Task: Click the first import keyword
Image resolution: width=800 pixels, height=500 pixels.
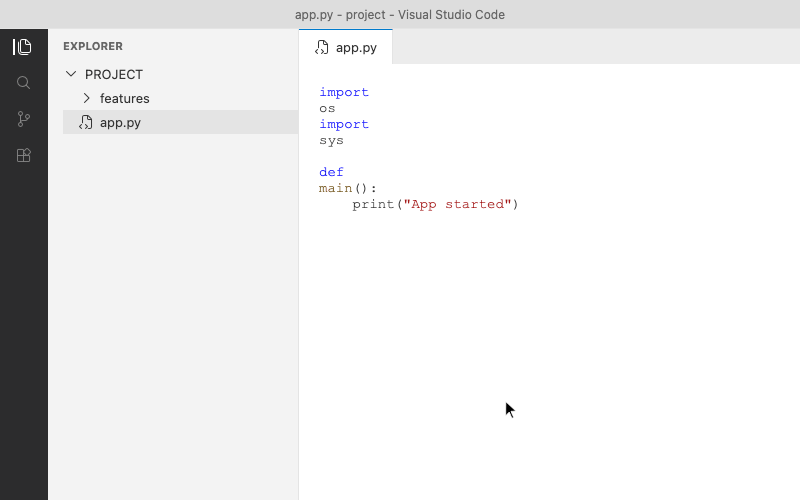Action: (x=344, y=92)
